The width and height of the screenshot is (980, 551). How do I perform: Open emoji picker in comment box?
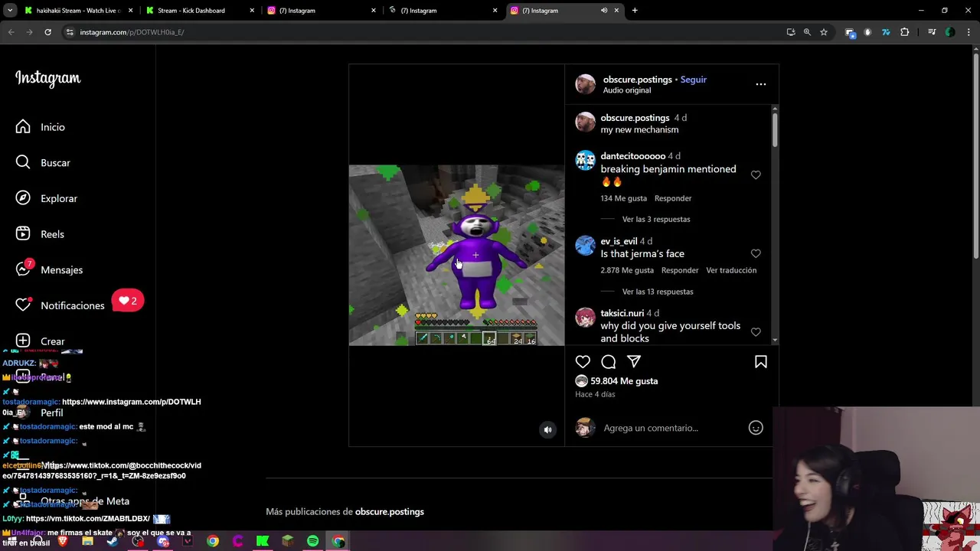click(x=756, y=428)
